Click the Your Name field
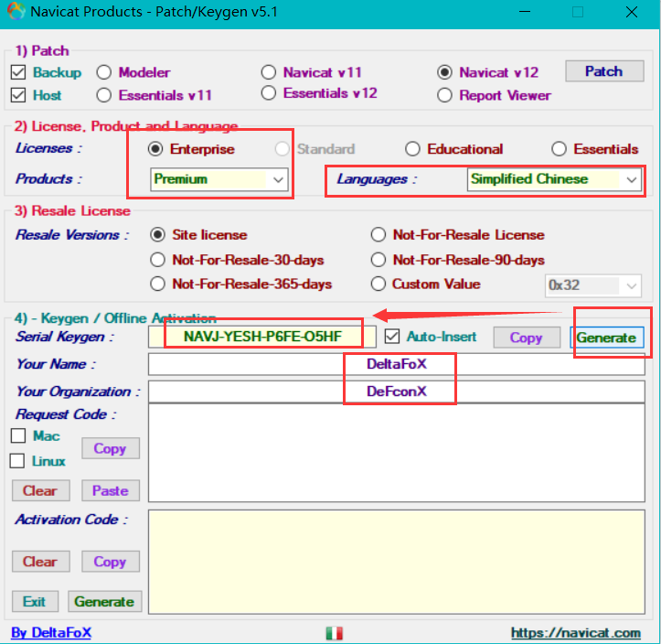Viewport: 661px width, 644px height. [396, 364]
